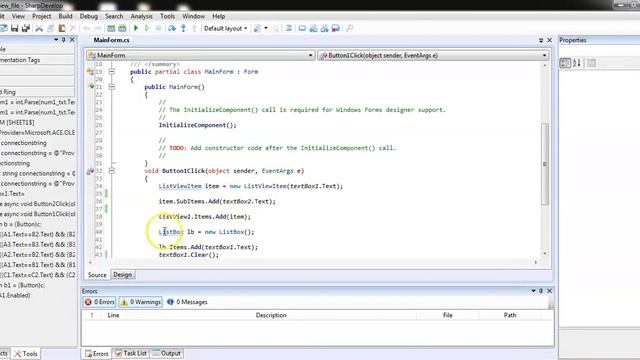Viewport: 640px width, 360px height.
Task: Collapse the Button1Click method fold marker
Action: point(111,171)
